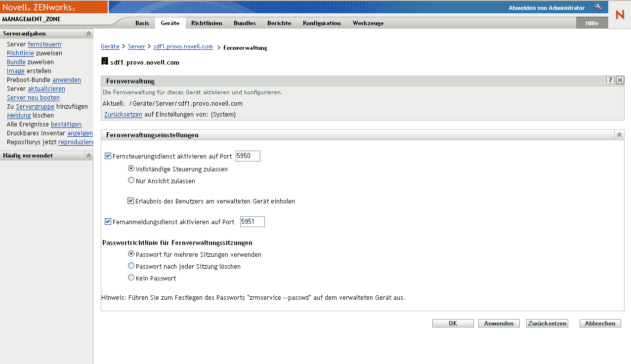Open the Geräte tab

[x=170, y=23]
